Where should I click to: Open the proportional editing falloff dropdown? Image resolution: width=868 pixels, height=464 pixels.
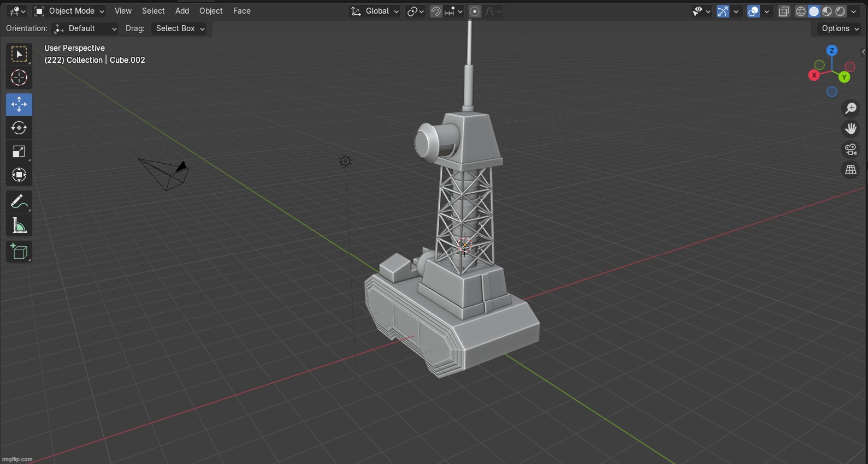(x=493, y=11)
